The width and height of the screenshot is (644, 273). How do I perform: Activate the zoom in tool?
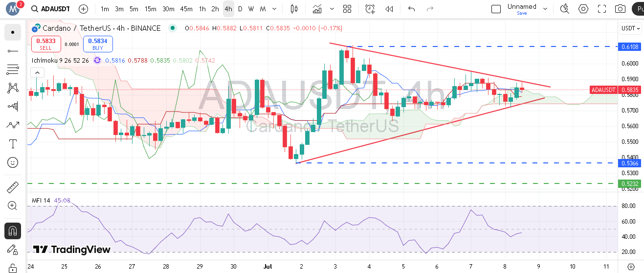click(13, 205)
